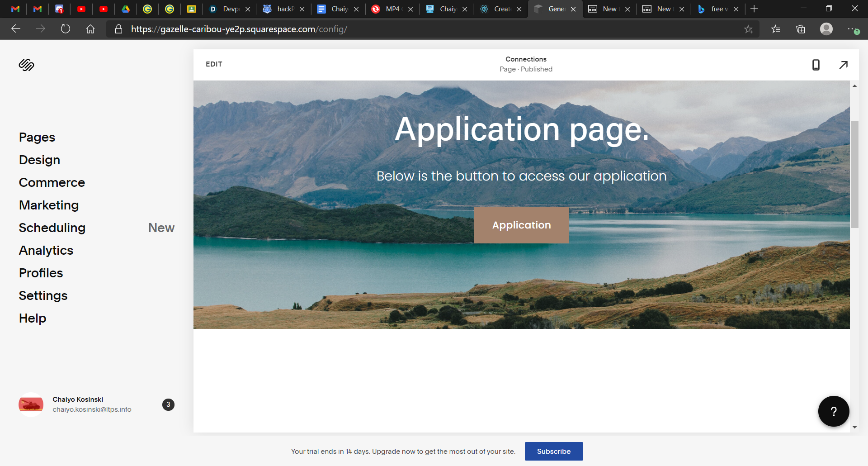Open the site Settings menu
This screenshot has height=466, width=868.
click(43, 295)
